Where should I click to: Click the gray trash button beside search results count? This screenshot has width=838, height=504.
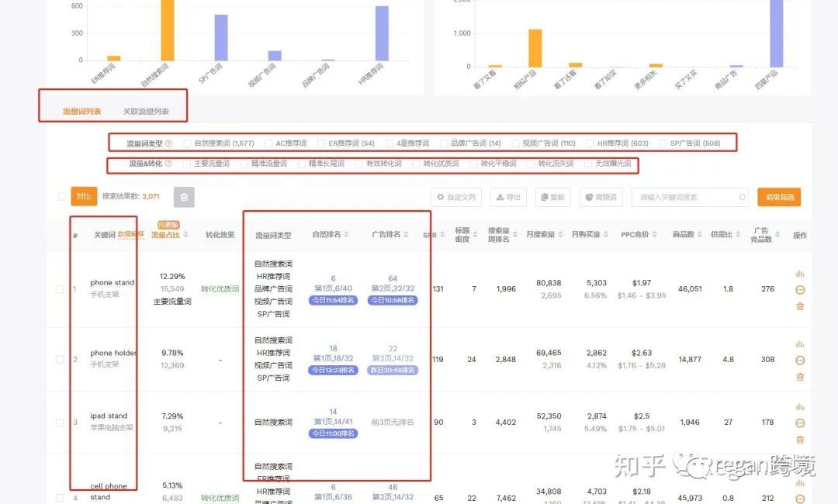tap(184, 197)
